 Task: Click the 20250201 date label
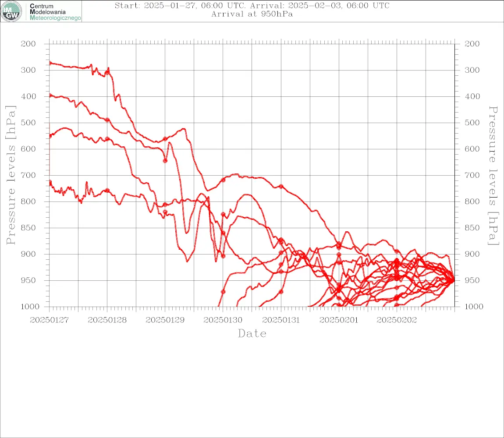pyautogui.click(x=339, y=320)
